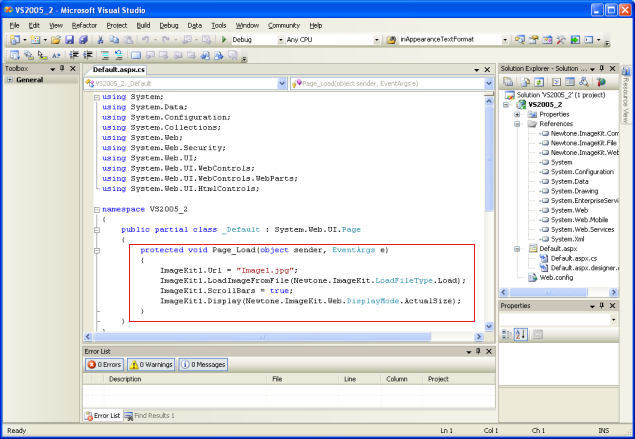
Task: Start debugging with the green play icon
Action: [224, 40]
